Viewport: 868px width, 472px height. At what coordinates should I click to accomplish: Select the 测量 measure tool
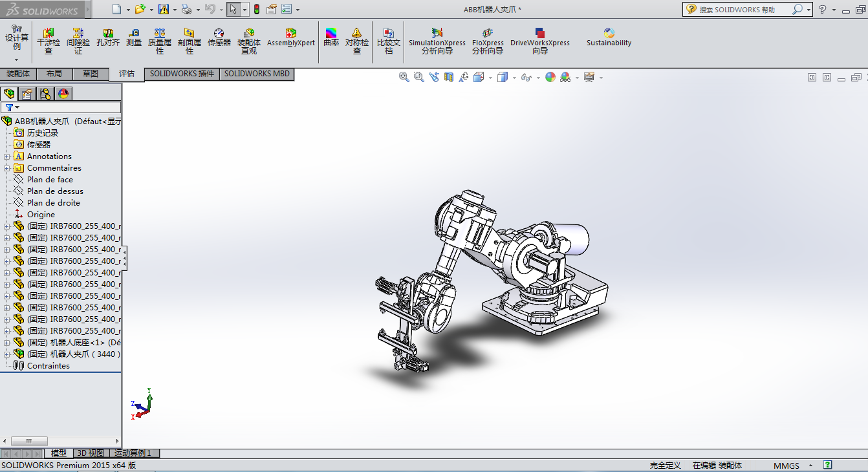[134, 38]
